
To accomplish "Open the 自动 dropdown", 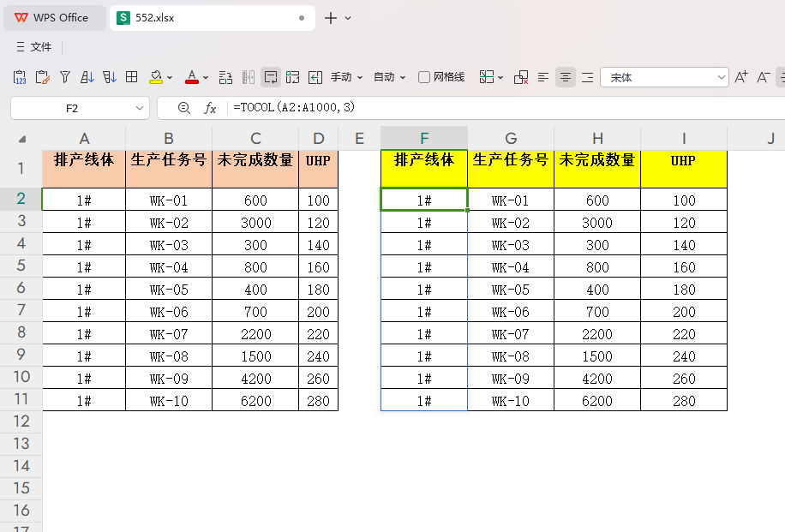I will pos(389,77).
